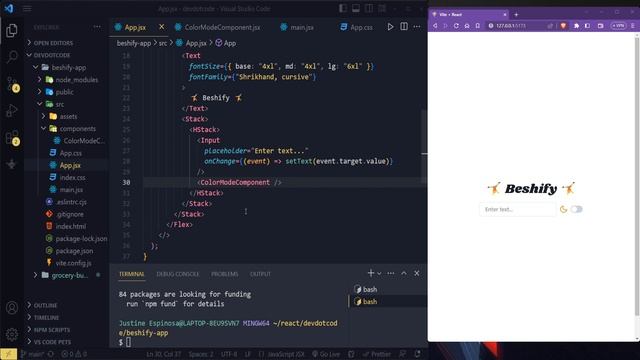This screenshot has height=360, width=640.
Task: Reload the page in the browser
Action: click(x=456, y=26)
